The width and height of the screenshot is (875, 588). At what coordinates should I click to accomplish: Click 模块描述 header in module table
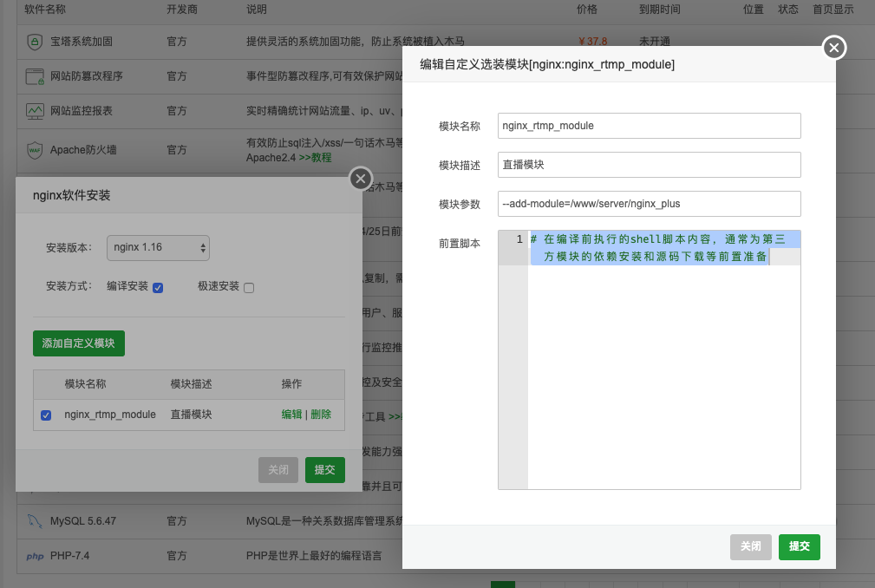pyautogui.click(x=191, y=384)
